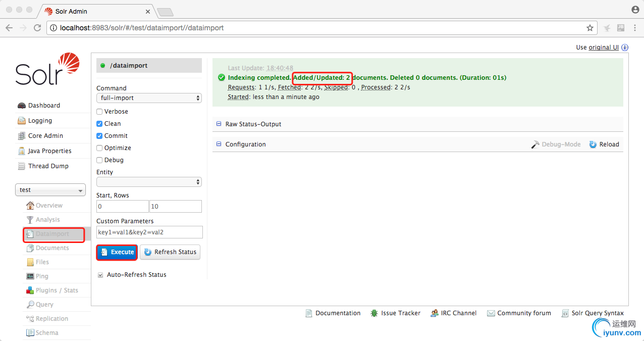644x341 pixels.
Task: Click the "Processed: 2 2/s" statistic
Action: pos(386,87)
